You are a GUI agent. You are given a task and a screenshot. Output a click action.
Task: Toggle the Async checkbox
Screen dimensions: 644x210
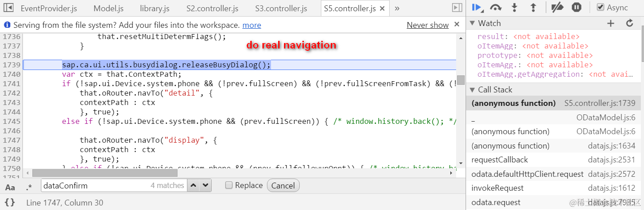pyautogui.click(x=600, y=7)
